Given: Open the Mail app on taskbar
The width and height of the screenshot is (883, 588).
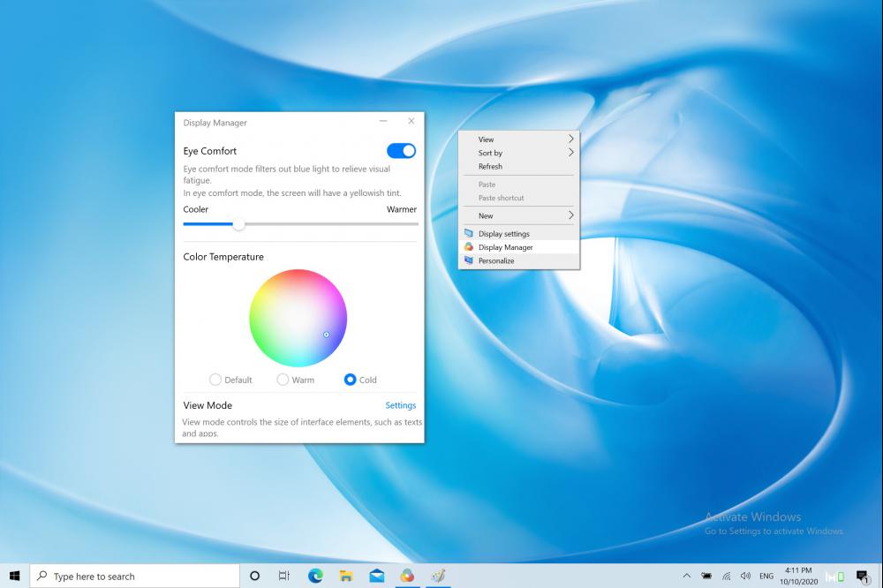Looking at the screenshot, I should 377,576.
